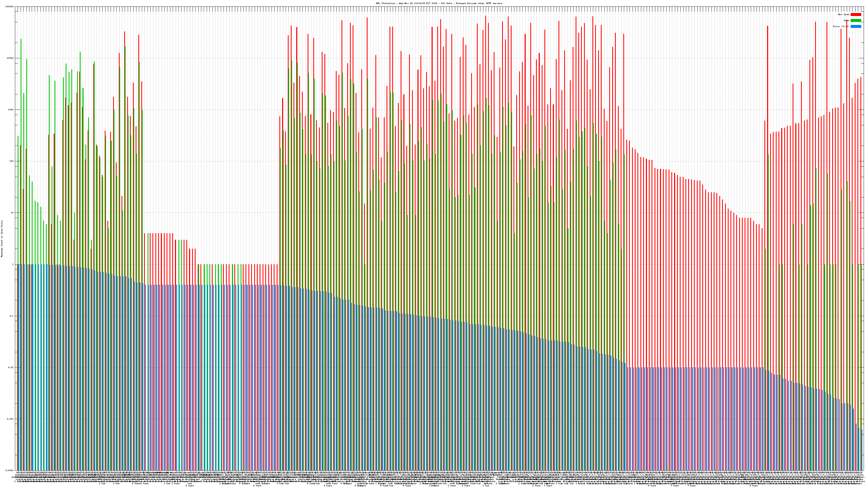Click the 1 y-axis tick label

click(x=13, y=264)
